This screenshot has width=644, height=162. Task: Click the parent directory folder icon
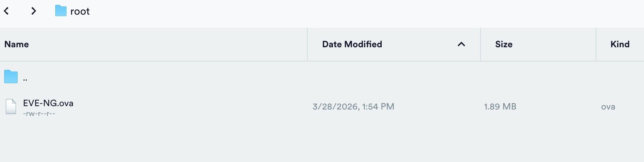(x=11, y=77)
